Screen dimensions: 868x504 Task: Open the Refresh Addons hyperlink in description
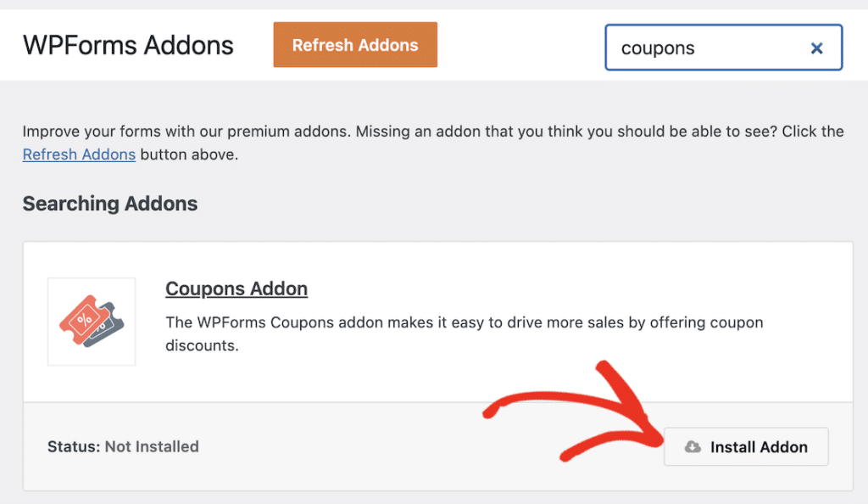click(x=79, y=154)
